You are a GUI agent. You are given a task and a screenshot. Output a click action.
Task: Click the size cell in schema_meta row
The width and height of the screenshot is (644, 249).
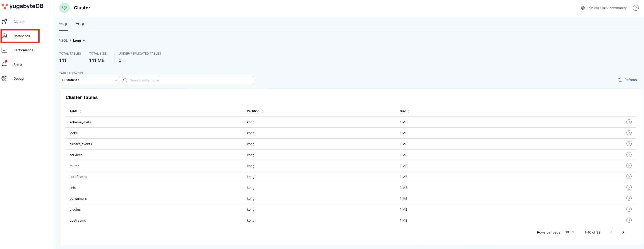(x=404, y=122)
